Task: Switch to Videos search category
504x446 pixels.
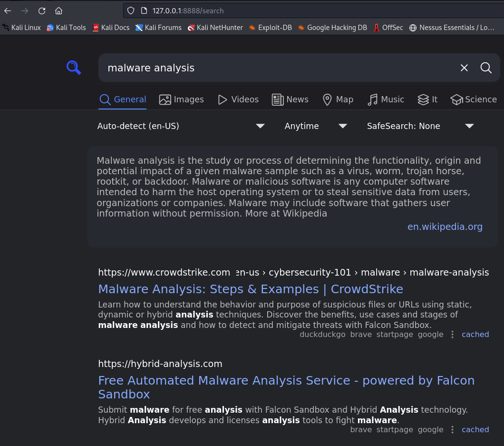Action: click(x=238, y=99)
